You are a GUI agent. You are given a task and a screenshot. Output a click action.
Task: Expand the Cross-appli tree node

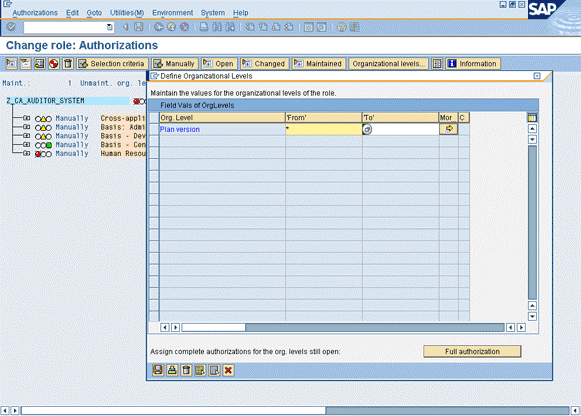coord(27,118)
